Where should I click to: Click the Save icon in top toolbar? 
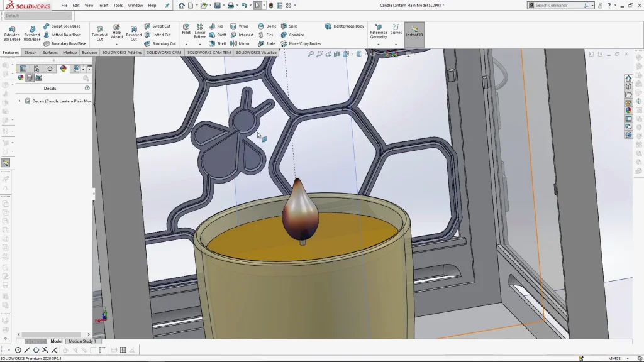click(217, 6)
